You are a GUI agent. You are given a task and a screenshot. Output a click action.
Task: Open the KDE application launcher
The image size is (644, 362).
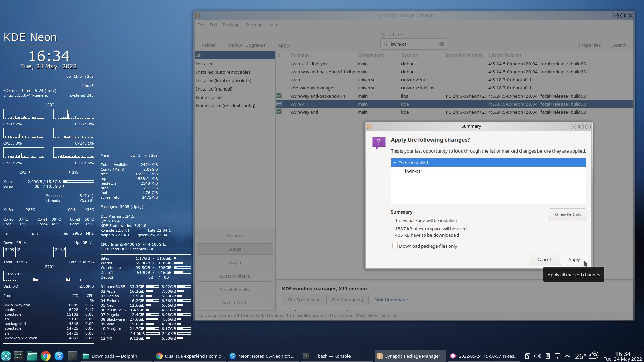[x=6, y=356]
